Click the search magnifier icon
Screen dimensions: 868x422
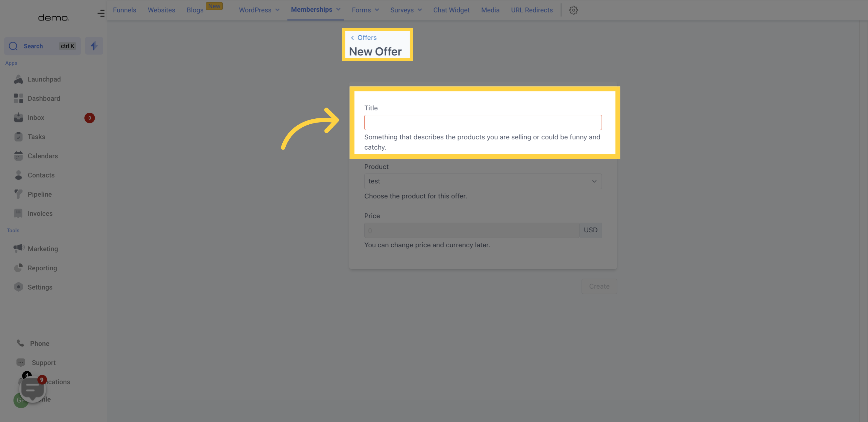(13, 46)
